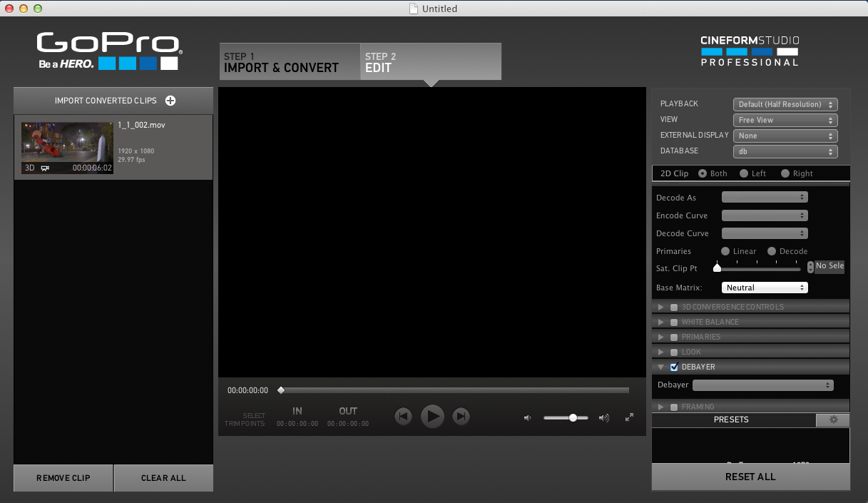Skip to previous frame with the rewind icon
The height and width of the screenshot is (503, 868).
(403, 416)
